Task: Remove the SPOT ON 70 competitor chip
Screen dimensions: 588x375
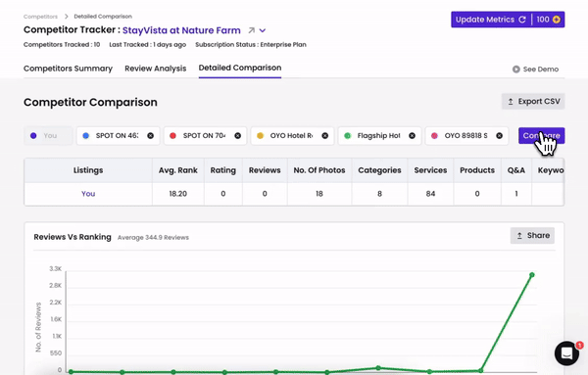Action: click(238, 136)
